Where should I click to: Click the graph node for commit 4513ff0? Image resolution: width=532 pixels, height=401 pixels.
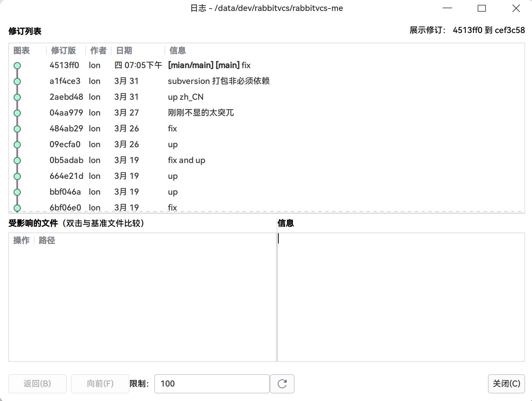coord(17,65)
